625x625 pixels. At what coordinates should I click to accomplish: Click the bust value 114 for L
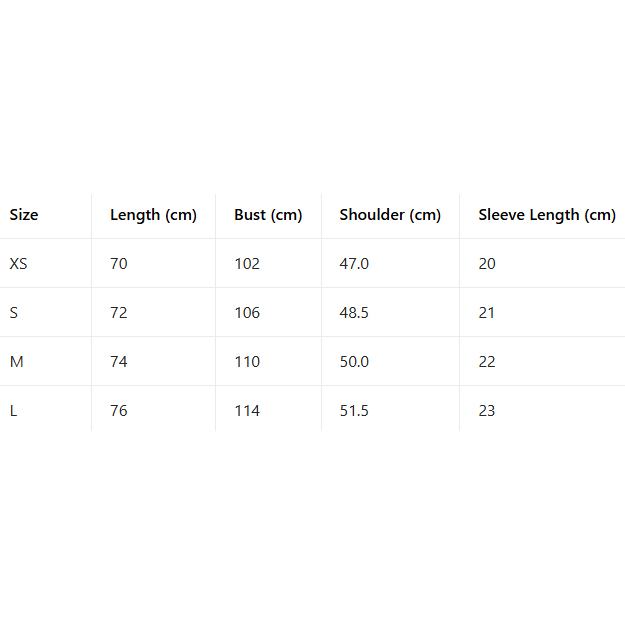coord(247,411)
